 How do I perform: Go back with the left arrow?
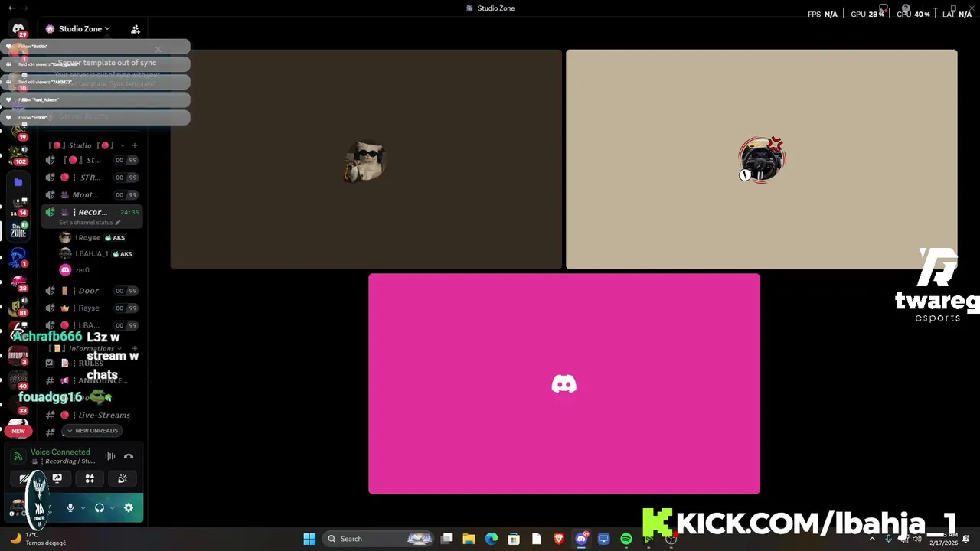[11, 8]
